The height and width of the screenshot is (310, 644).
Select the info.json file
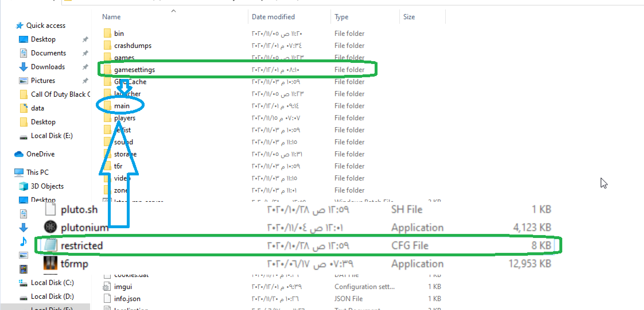click(127, 299)
